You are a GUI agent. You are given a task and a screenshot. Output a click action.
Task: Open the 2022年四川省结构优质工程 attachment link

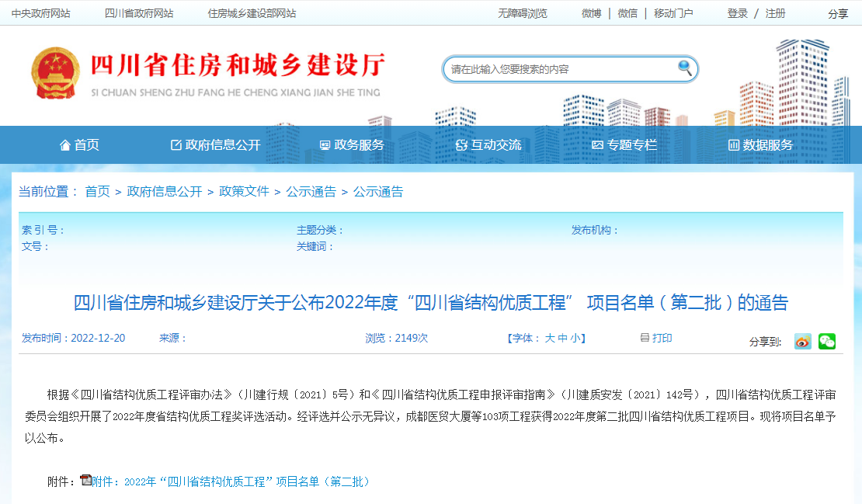233,481
